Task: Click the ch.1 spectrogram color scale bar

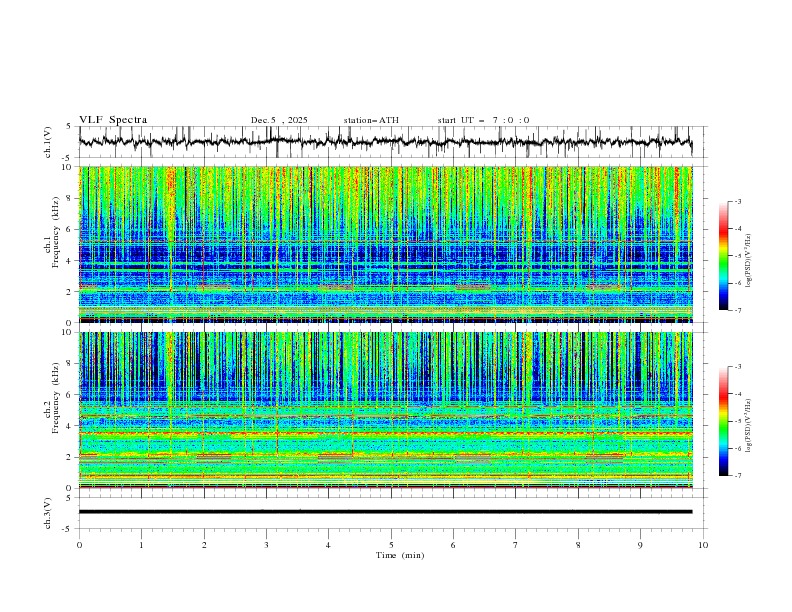Action: coord(723,256)
